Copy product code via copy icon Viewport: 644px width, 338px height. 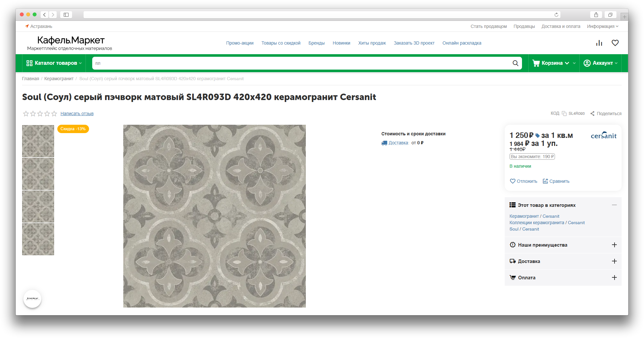[x=564, y=114]
